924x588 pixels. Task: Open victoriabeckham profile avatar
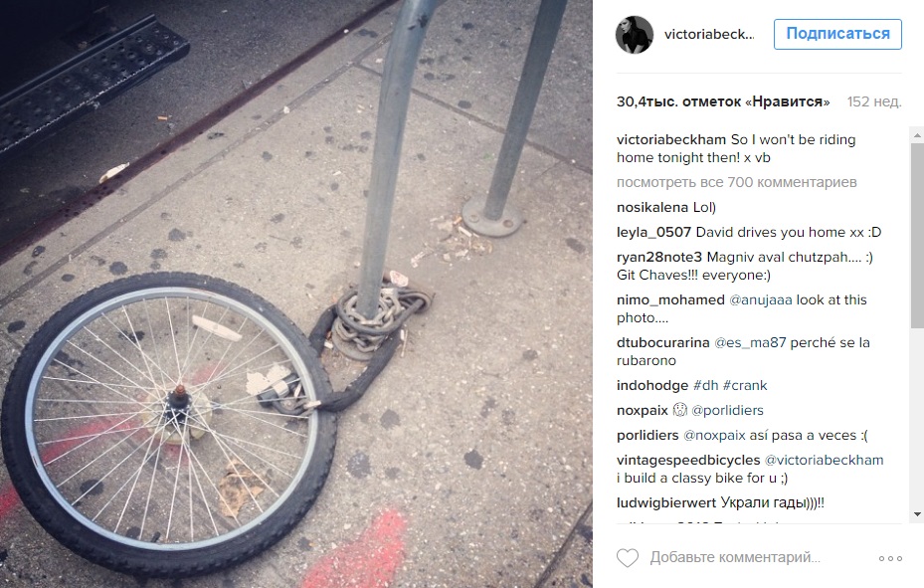click(635, 35)
